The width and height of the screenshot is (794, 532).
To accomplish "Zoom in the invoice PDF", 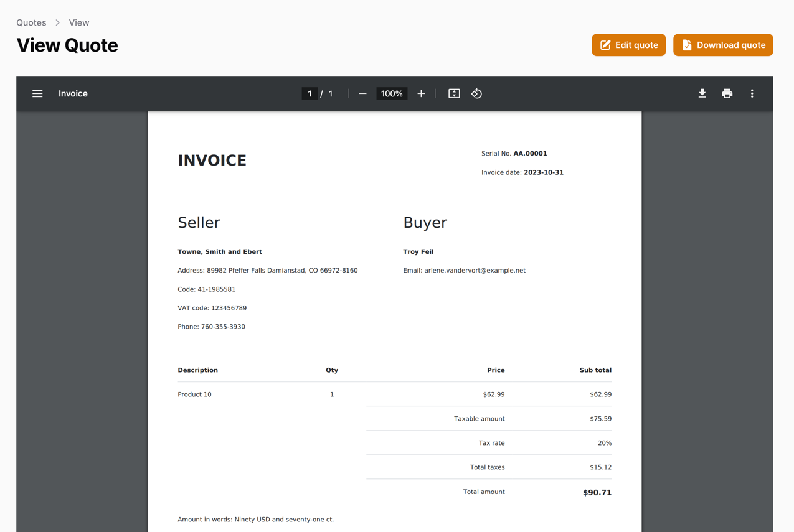I will tap(421, 93).
